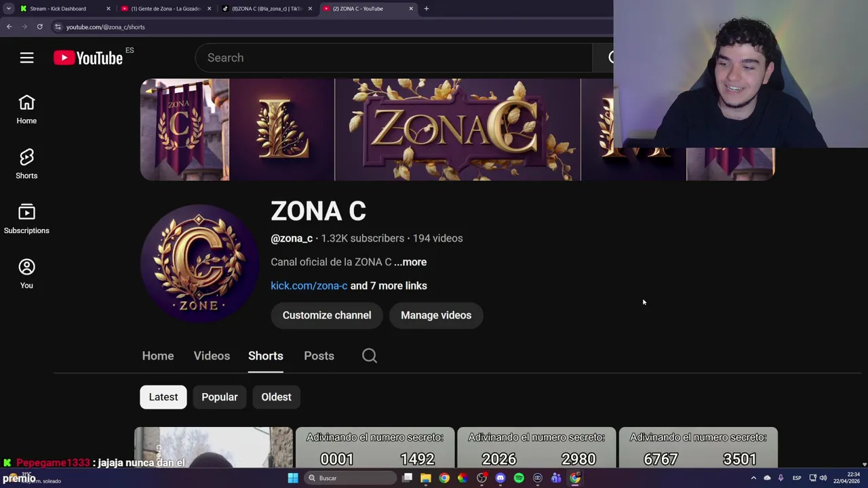The image size is (868, 488).
Task: Open Subscriptions in the sidebar
Action: tap(26, 220)
